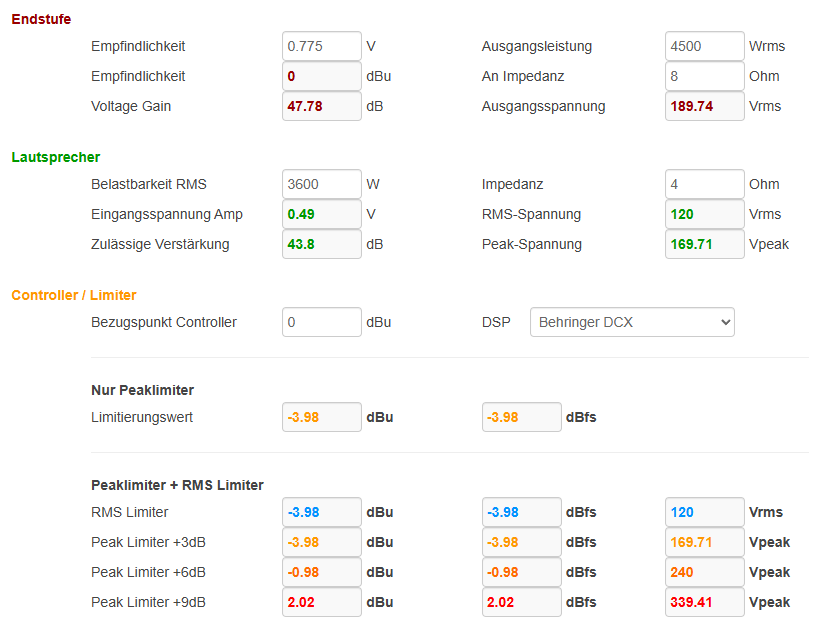Select the Ausgangsspannung Vrms field
Viewport: 836px width, 637px height.
[x=704, y=106]
